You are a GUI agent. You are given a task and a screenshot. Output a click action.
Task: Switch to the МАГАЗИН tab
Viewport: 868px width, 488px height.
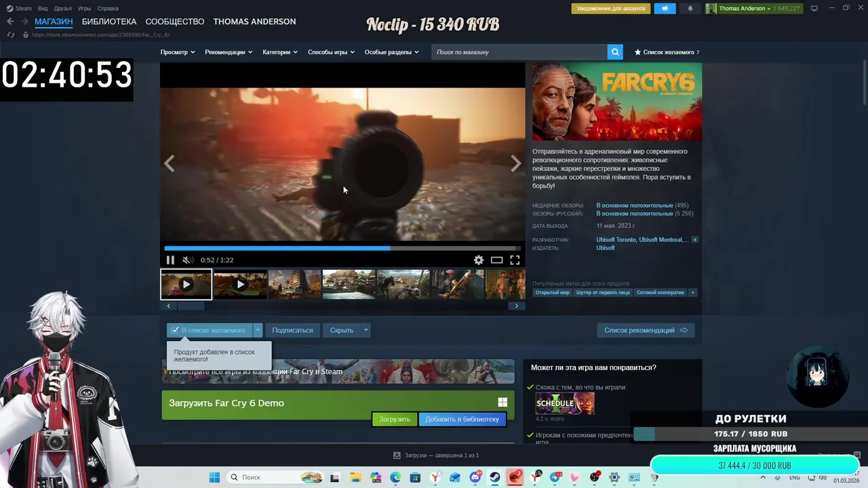pyautogui.click(x=54, y=22)
